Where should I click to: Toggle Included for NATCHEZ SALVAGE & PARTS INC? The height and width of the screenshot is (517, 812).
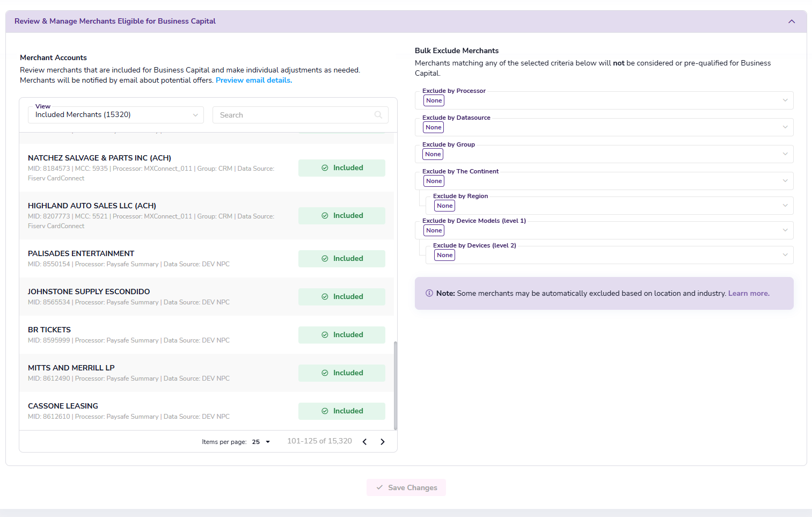342,168
